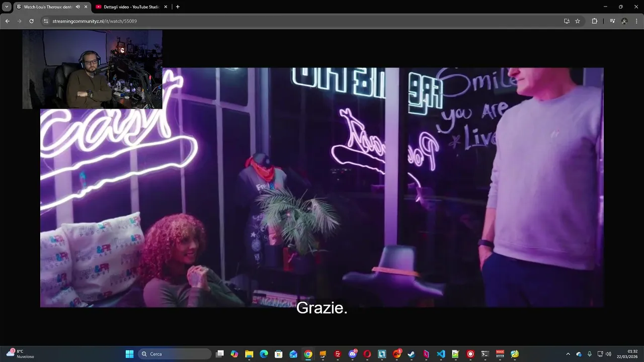Open Visual Studio Code from the taskbar
644x362 pixels.
(x=441, y=354)
